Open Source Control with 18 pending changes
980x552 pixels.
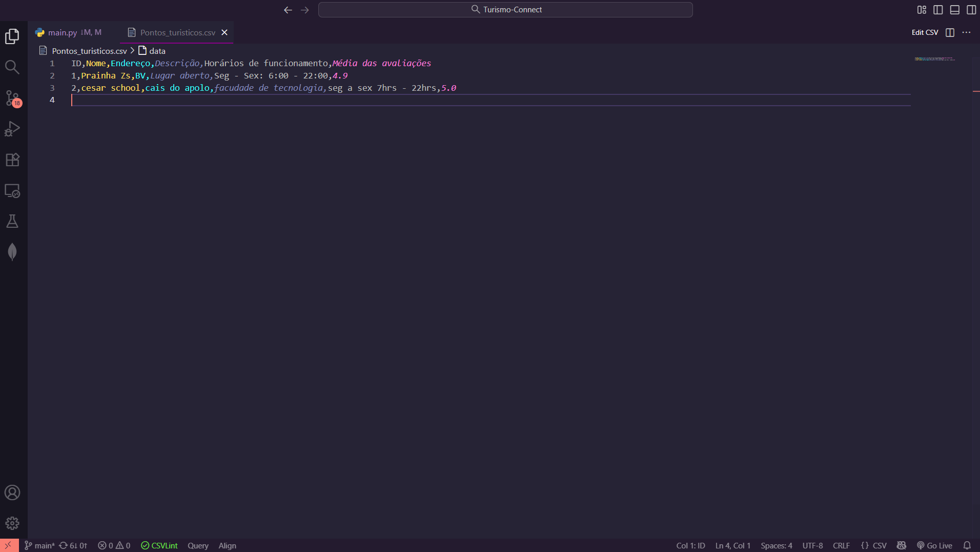(12, 98)
